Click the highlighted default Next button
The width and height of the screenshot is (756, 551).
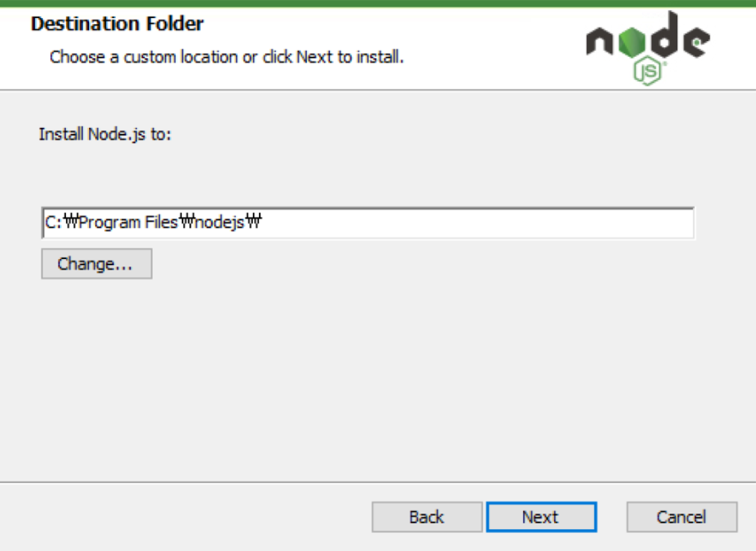(x=540, y=517)
